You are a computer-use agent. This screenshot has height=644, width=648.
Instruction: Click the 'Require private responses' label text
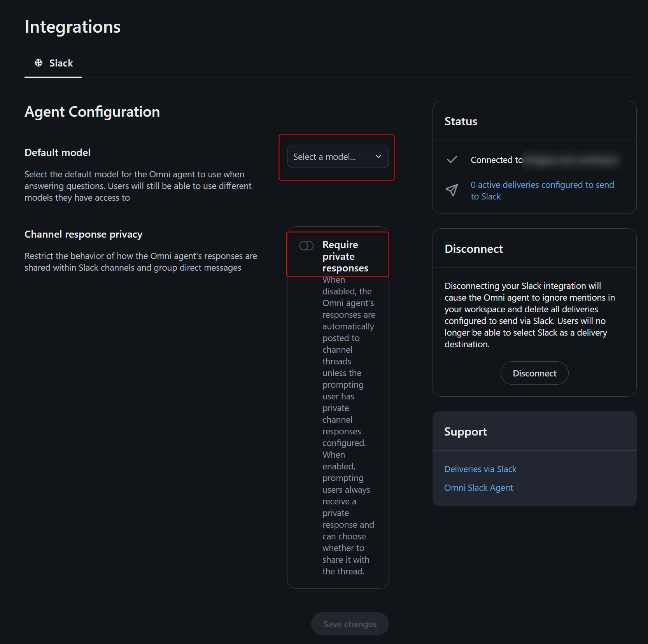[x=345, y=256]
